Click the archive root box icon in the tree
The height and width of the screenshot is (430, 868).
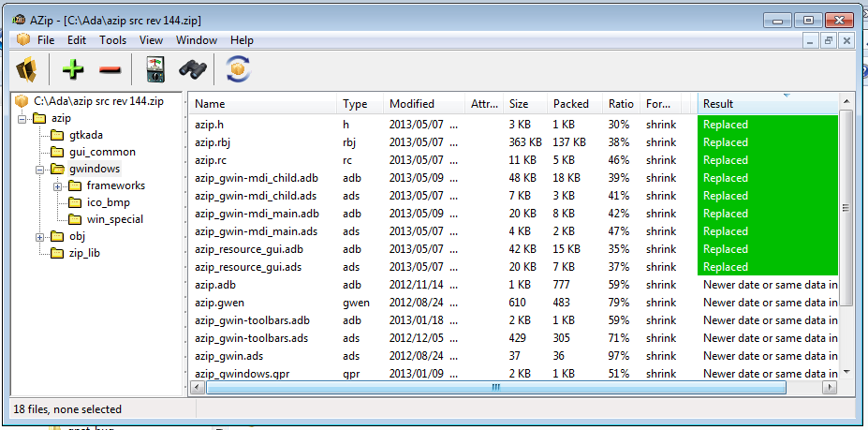[x=22, y=101]
